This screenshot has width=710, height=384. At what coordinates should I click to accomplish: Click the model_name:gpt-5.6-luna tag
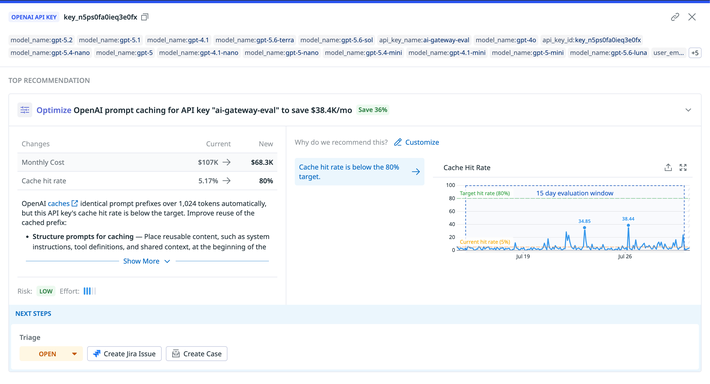608,53
